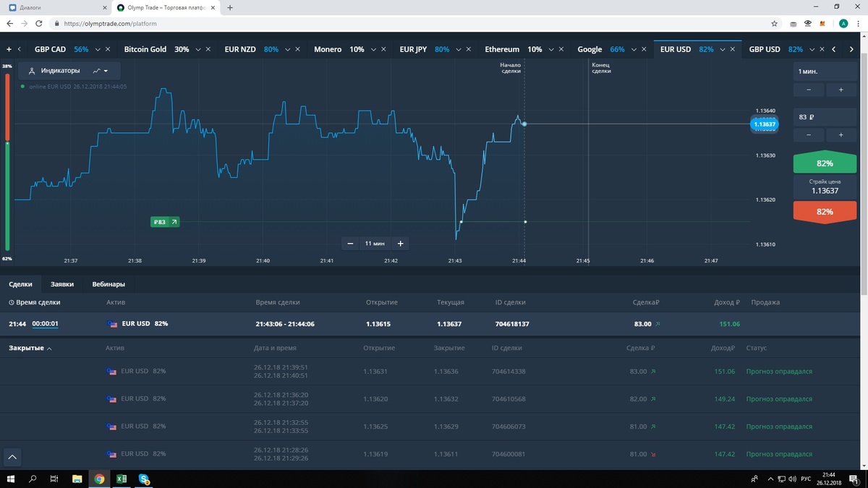The image size is (868, 488).
Task: Switch to the Ethereum tab
Action: coord(502,49)
